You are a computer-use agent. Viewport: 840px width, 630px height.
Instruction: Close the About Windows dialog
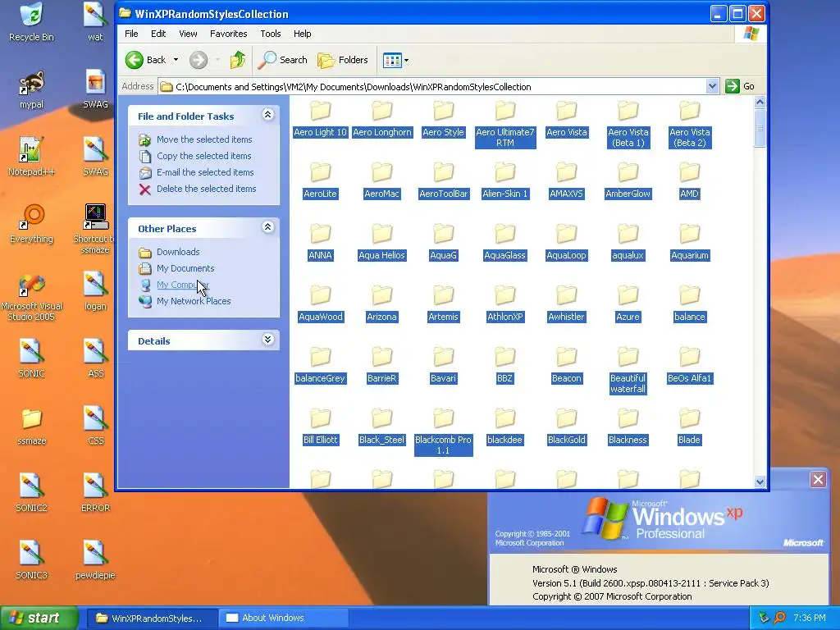coord(818,479)
